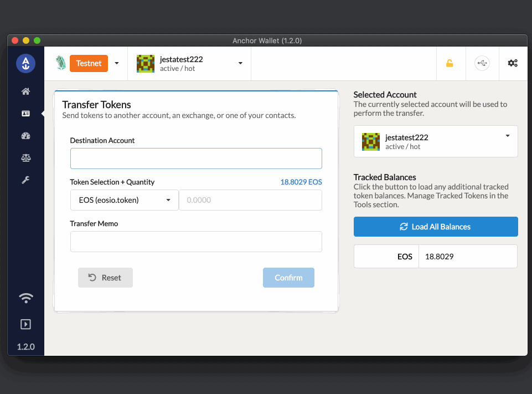
Task: Click the Selected Account panel avatar
Action: (x=371, y=142)
